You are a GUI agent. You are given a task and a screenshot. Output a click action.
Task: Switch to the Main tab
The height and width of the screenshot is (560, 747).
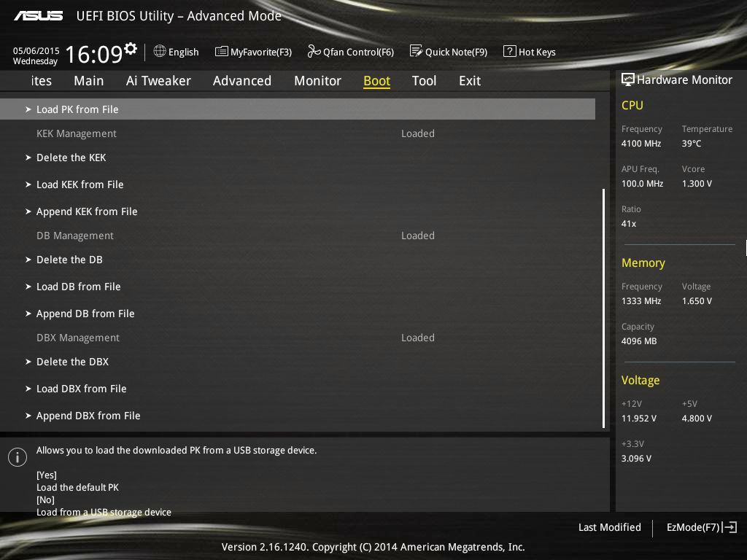click(88, 81)
